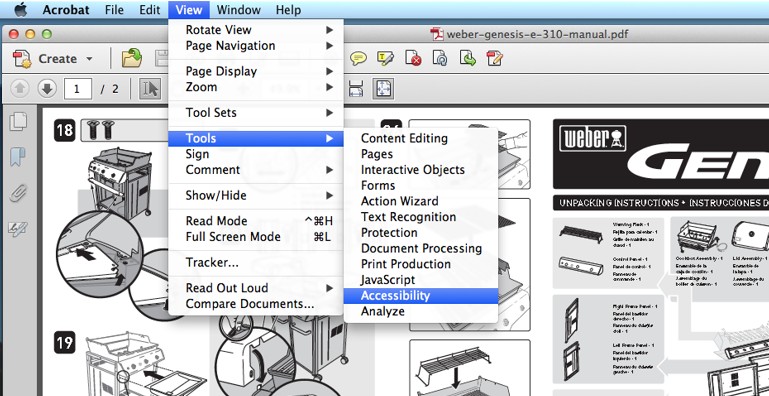The height and width of the screenshot is (396, 769).
Task: Open the Window menu
Action: [238, 10]
